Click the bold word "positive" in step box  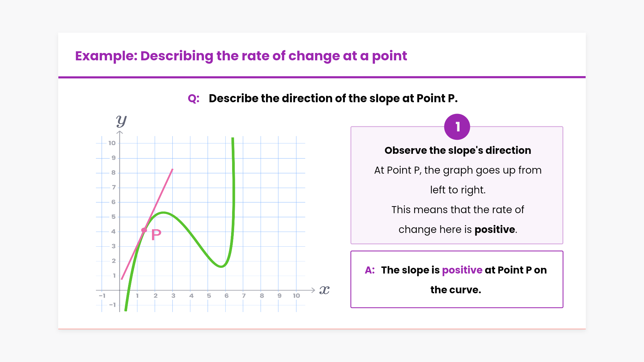coord(495,230)
